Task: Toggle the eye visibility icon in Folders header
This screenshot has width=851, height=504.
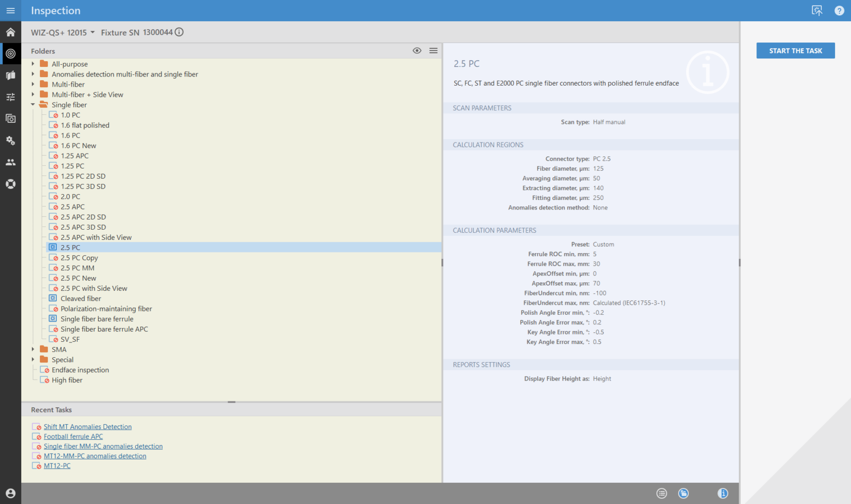Action: [417, 51]
